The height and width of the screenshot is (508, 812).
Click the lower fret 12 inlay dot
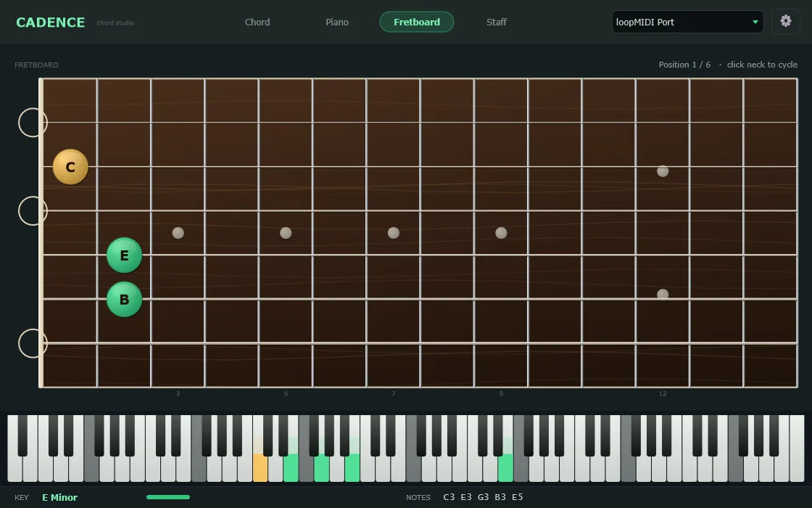(x=663, y=295)
